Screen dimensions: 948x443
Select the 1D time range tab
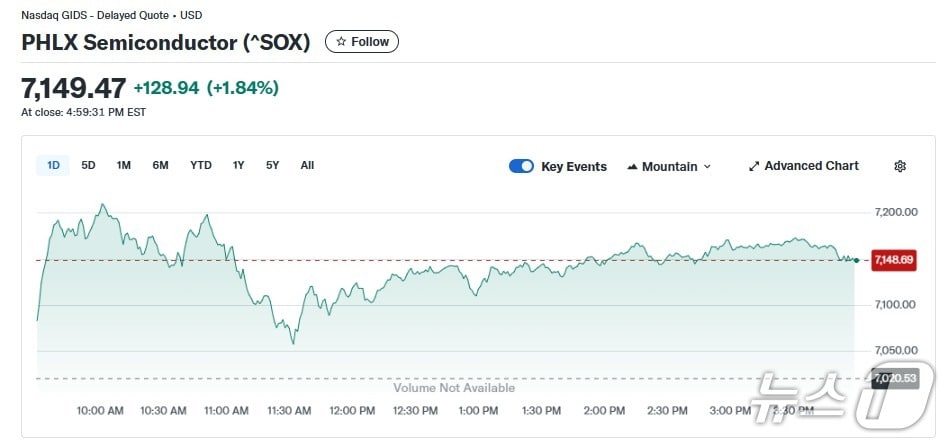click(53, 165)
